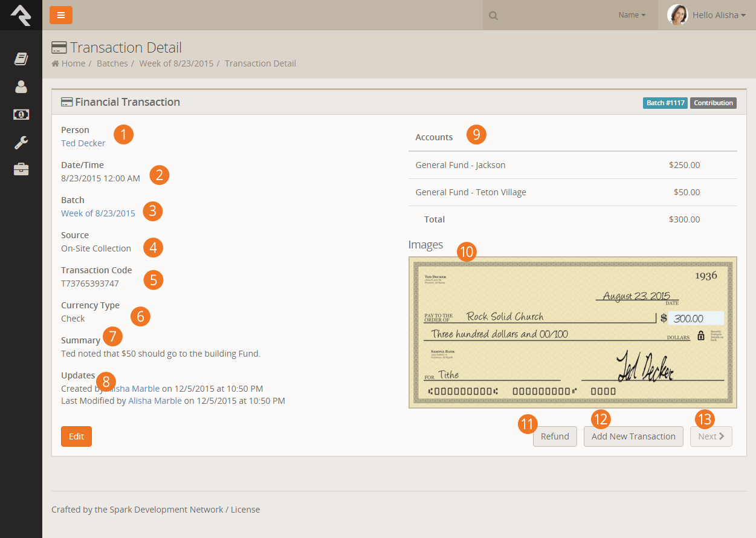The image size is (756, 538).
Task: Go to Home breadcrumb
Action: [73, 63]
